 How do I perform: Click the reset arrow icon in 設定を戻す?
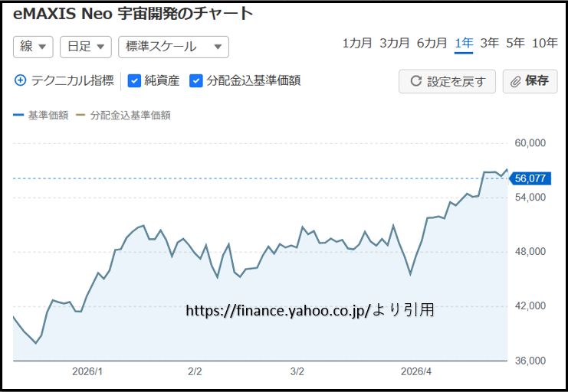416,81
